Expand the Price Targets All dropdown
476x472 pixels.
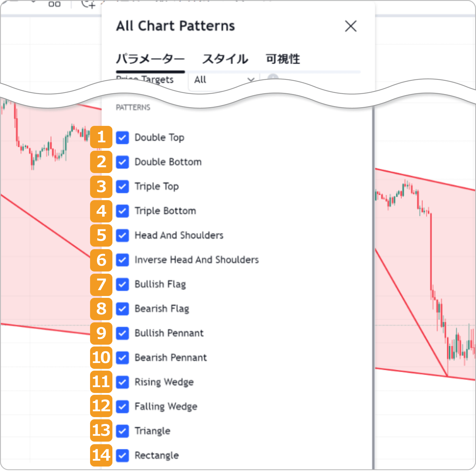pos(224,80)
